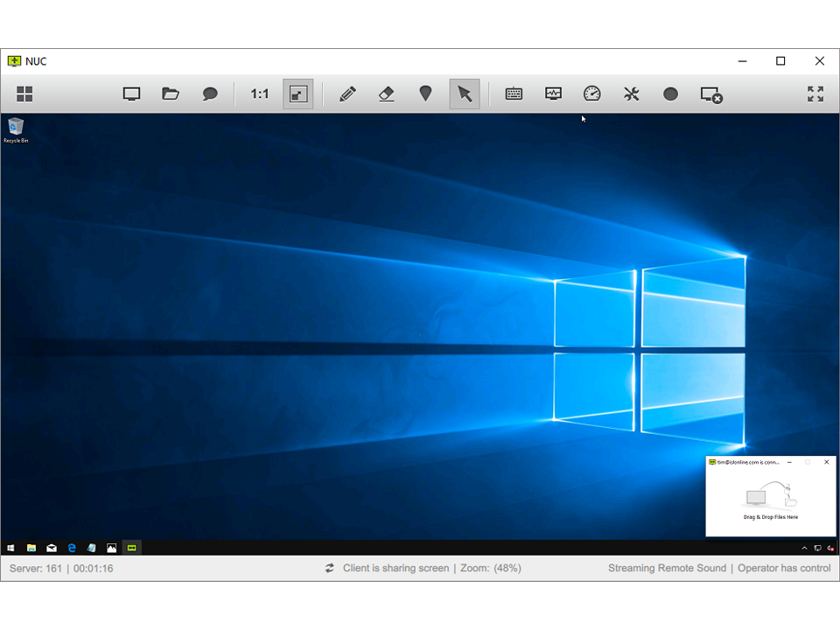Expand hidden icons in remote system tray
Viewport: 840px width, 630px height.
(x=804, y=548)
